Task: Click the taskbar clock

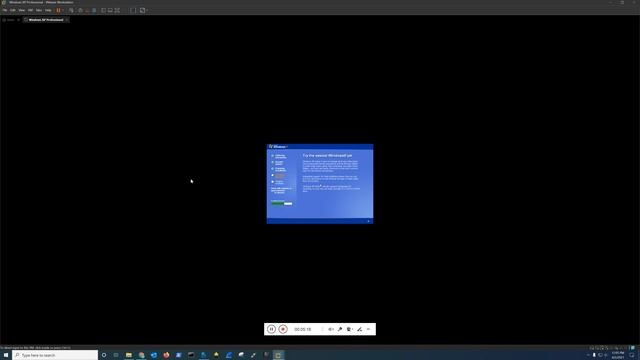Action: point(618,355)
